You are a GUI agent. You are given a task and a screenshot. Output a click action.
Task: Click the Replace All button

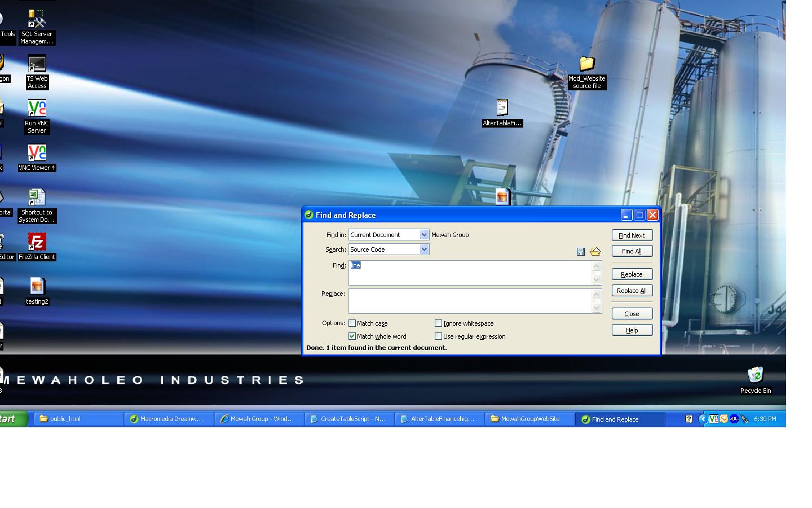[x=632, y=291]
